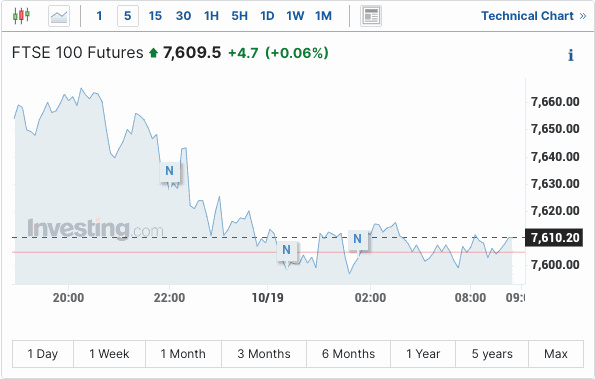Select the 5 minute interval
595x379 pixels.
point(128,16)
